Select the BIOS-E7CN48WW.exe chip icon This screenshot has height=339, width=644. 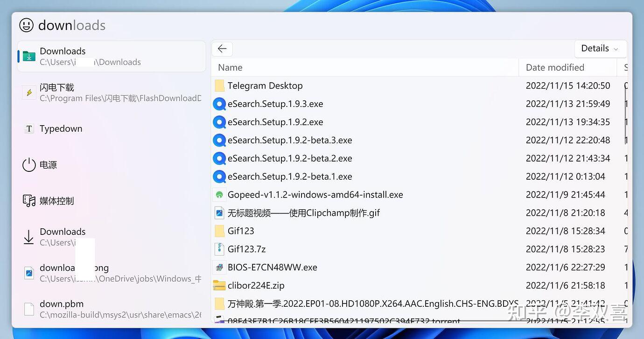[x=219, y=267]
